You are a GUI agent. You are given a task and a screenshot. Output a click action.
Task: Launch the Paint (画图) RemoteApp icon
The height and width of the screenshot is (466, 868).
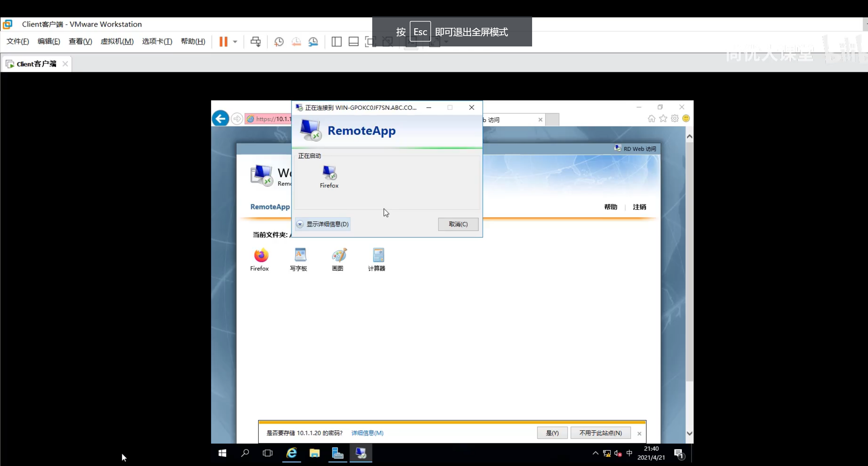pos(338,256)
